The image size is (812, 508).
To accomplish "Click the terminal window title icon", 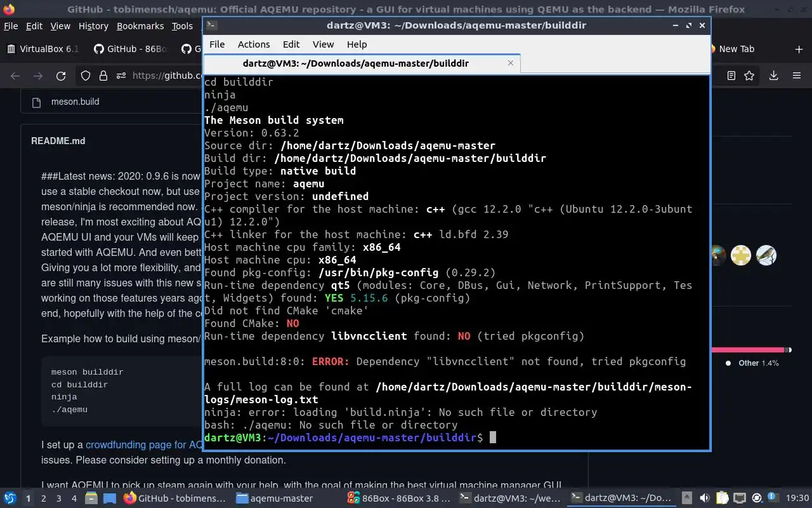I will pos(212,25).
